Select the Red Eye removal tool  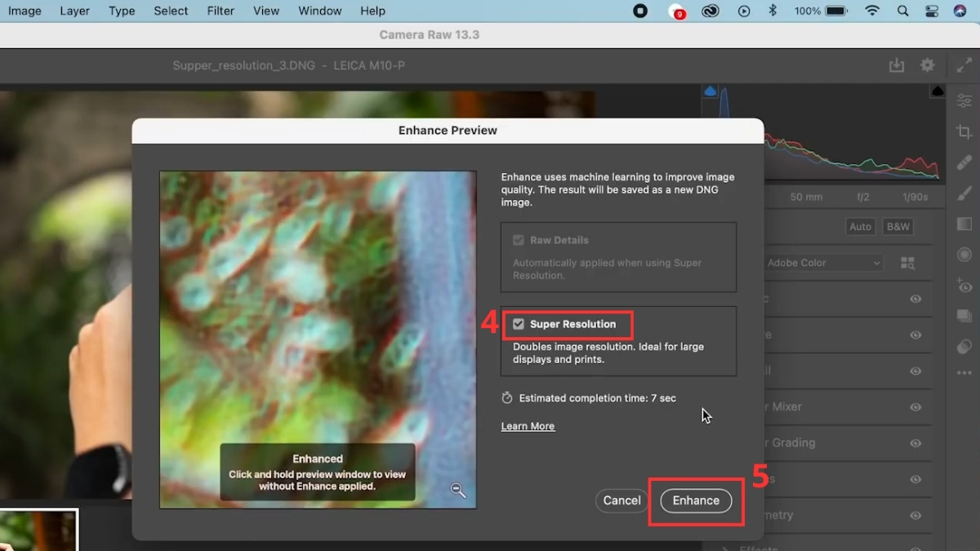(964, 286)
